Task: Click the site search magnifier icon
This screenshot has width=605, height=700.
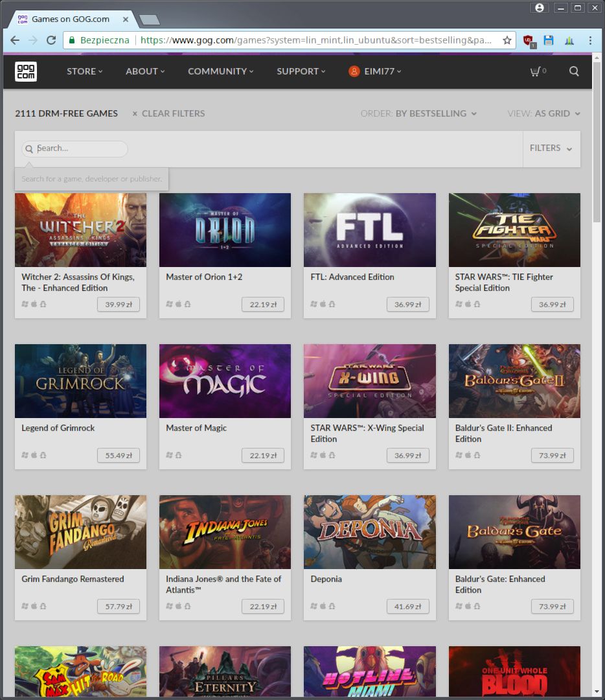Action: pyautogui.click(x=574, y=71)
